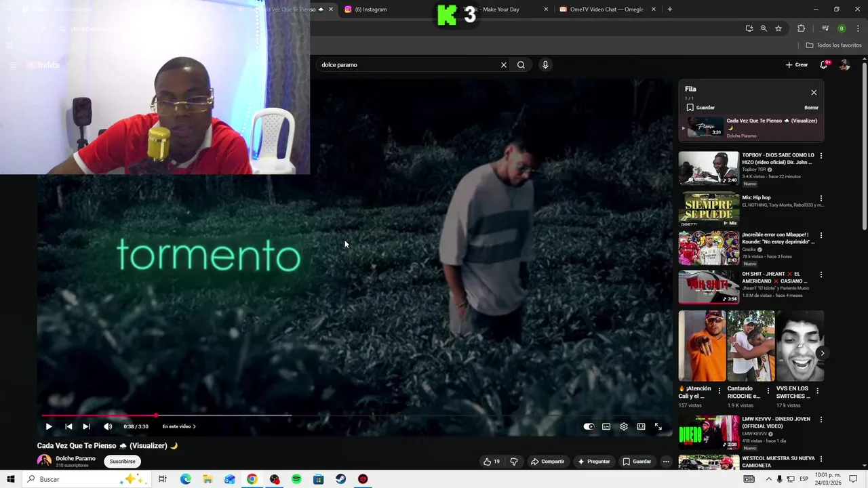Viewport: 868px width, 488px height.
Task: Open options for TOPBOY video
Action: 821,156
